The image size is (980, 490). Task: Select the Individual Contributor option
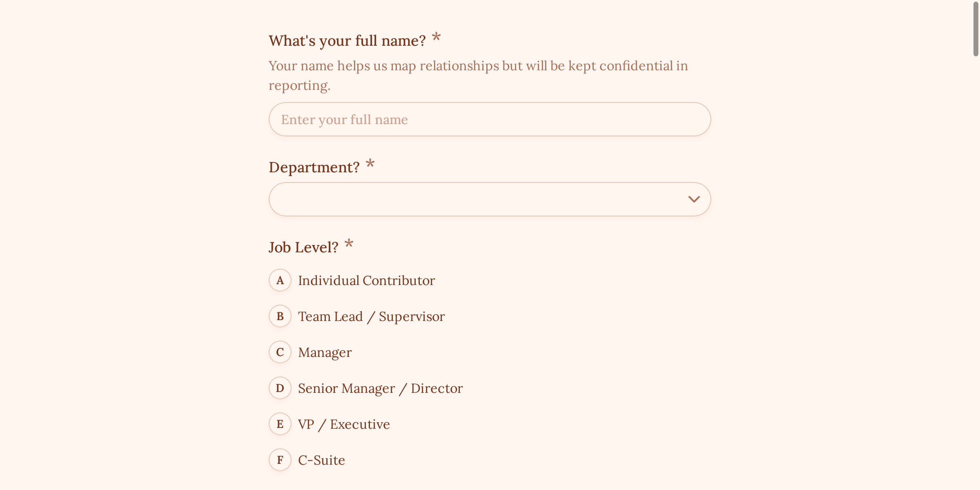pyautogui.click(x=366, y=281)
